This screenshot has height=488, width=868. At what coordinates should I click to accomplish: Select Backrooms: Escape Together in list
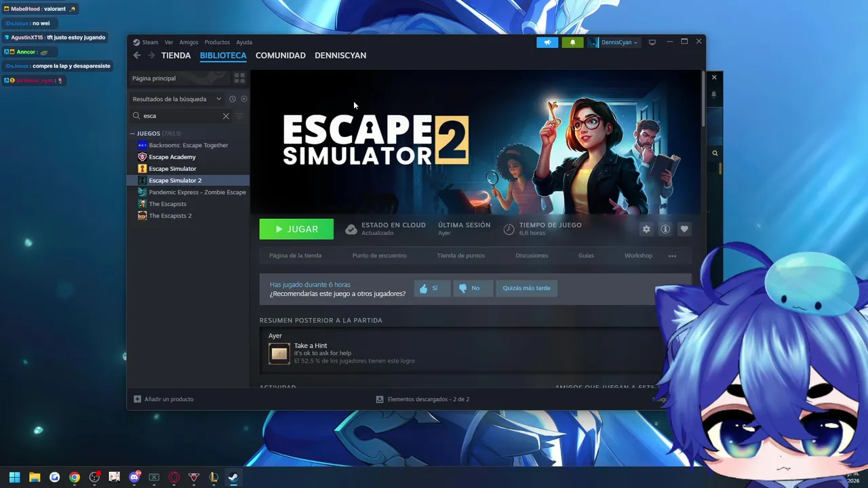189,145
